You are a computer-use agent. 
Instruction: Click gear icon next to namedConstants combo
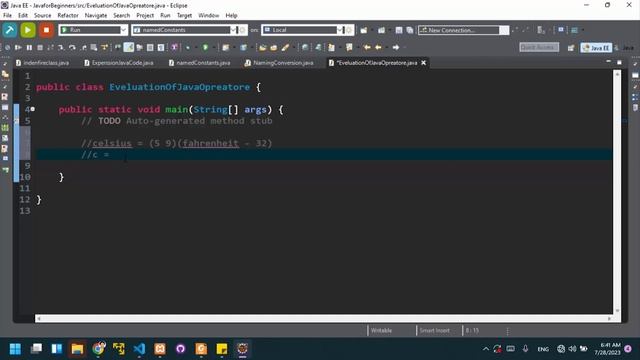[x=242, y=30]
